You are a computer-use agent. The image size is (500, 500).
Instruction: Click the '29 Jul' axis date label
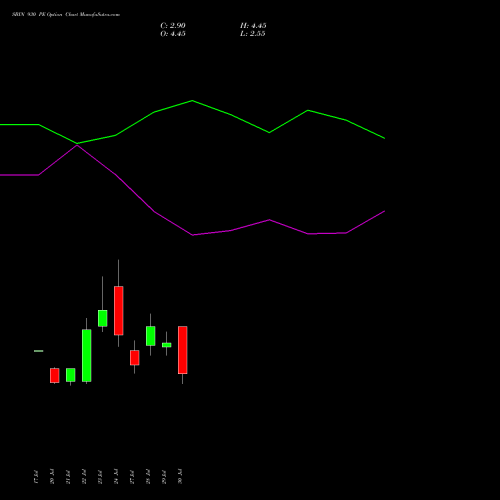coord(164,477)
